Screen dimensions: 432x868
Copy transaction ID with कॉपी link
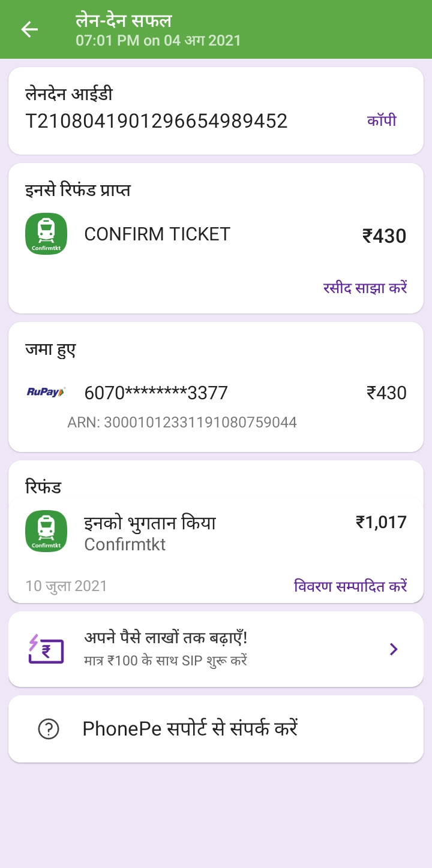click(382, 121)
